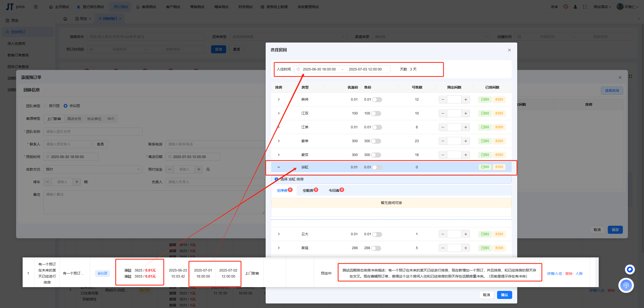The height and width of the screenshot is (308, 644).
Task: Click the round broadcast floating button
Action: (626, 285)
